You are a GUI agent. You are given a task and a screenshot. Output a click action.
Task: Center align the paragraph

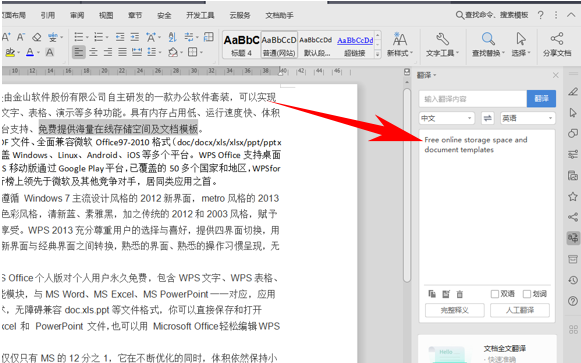[93, 52]
